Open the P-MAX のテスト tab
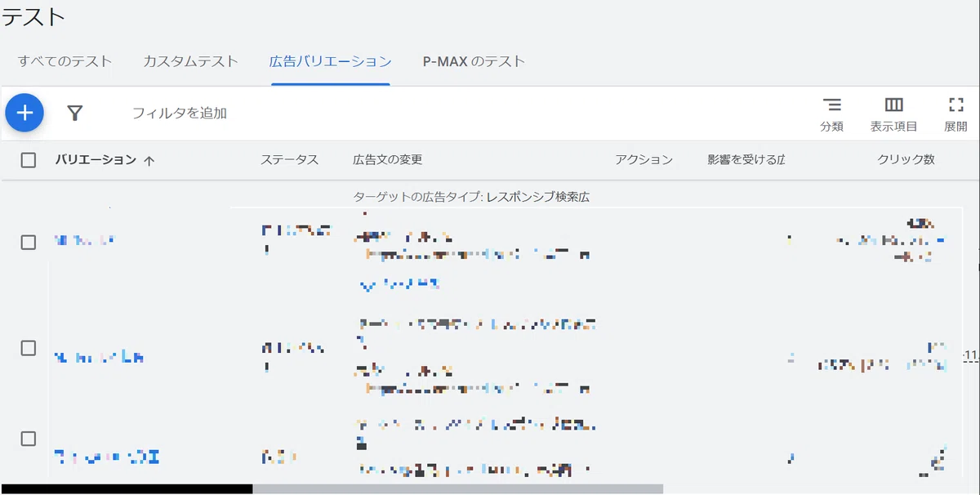Screen dimensions: 980x495 (474, 61)
